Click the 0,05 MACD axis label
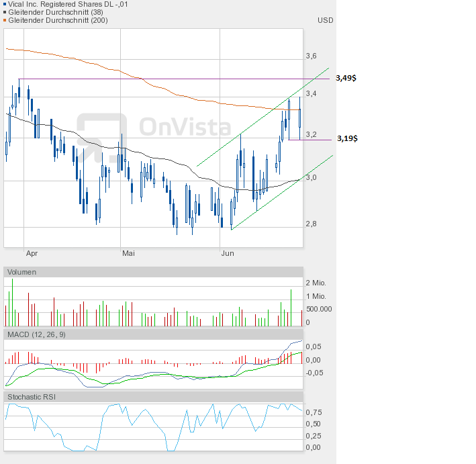 (314, 346)
